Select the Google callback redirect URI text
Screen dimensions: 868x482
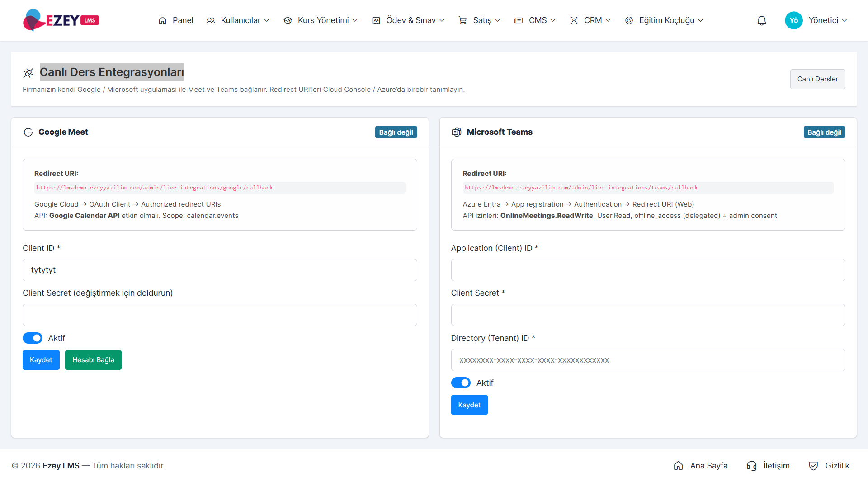pyautogui.click(x=155, y=188)
